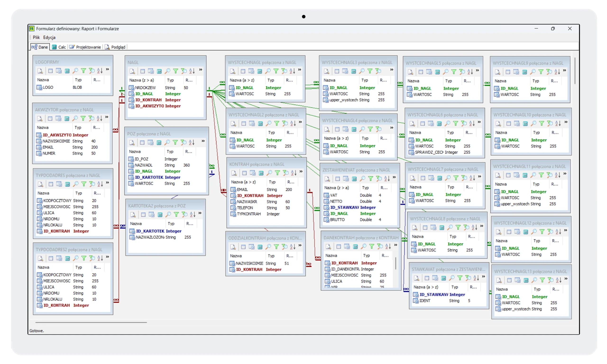Click the teal calculator icon in the AKWIZYTOR panel
Screen dimensions: 607x364
click(x=67, y=119)
